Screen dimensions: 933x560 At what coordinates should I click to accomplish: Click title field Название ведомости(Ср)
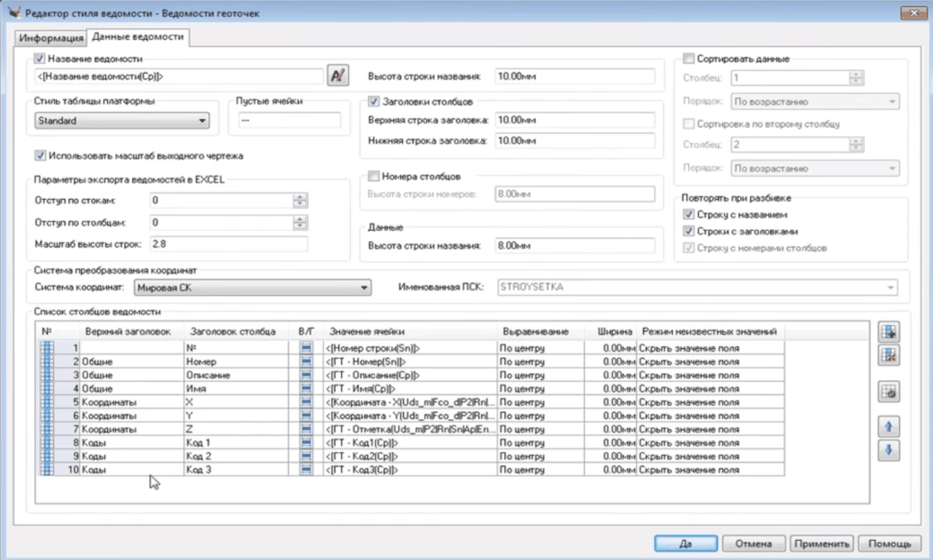tap(179, 76)
